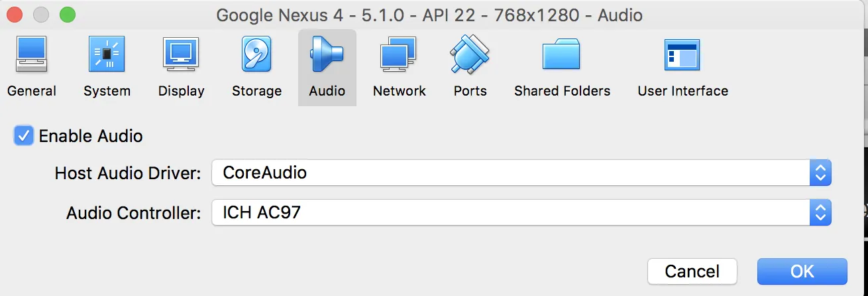This screenshot has height=296, width=868.
Task: Uncheck the Enable Audio checkbox
Action: (25, 136)
